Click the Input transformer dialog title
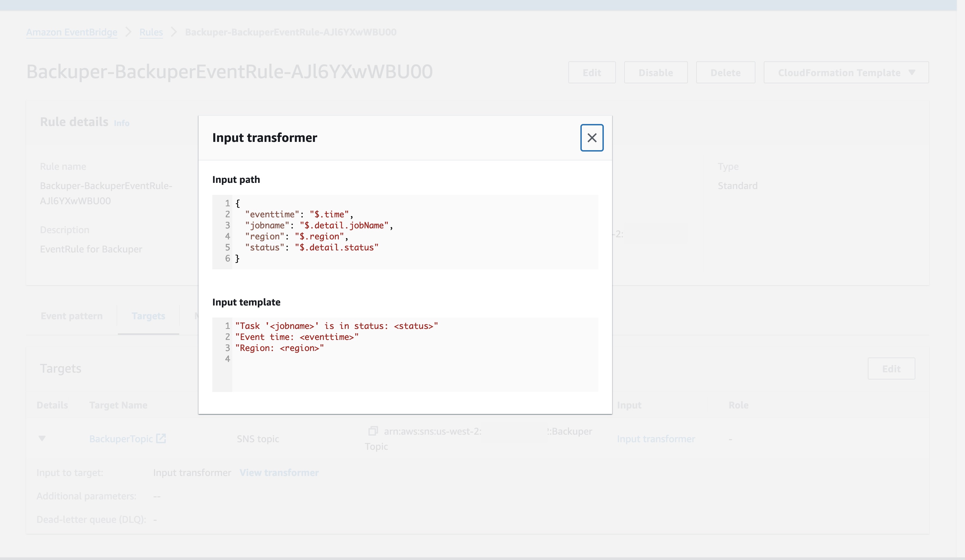Image resolution: width=965 pixels, height=560 pixels. tap(265, 138)
